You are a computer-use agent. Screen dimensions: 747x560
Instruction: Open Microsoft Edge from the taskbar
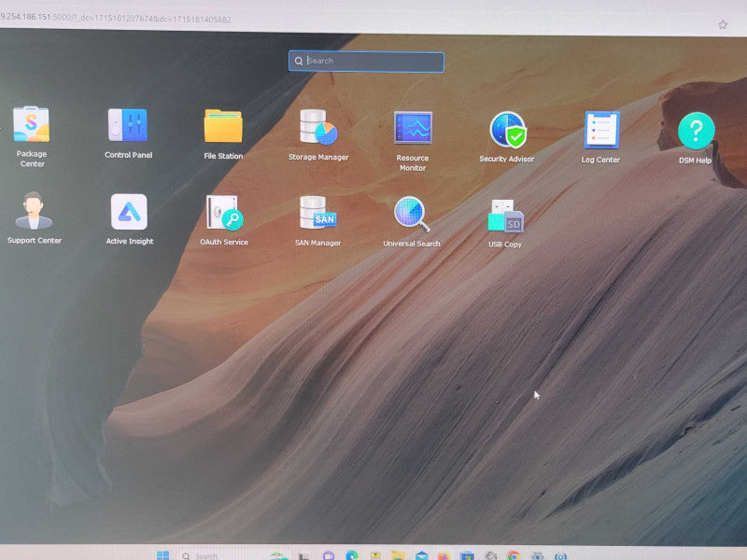[x=352, y=555]
